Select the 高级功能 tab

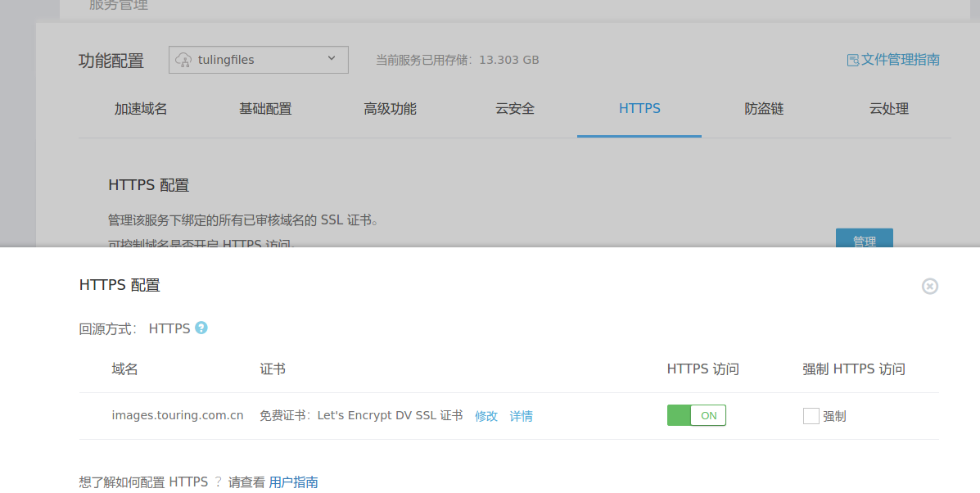390,108
